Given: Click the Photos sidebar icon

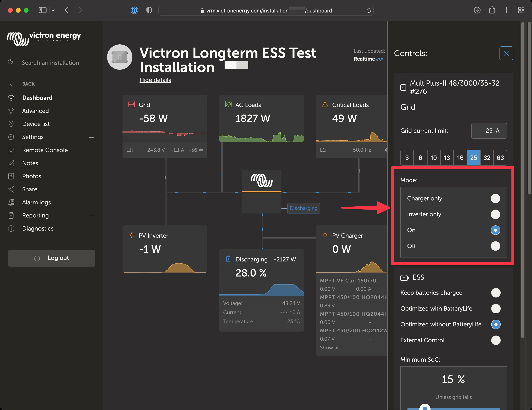Looking at the screenshot, I should 11,176.
